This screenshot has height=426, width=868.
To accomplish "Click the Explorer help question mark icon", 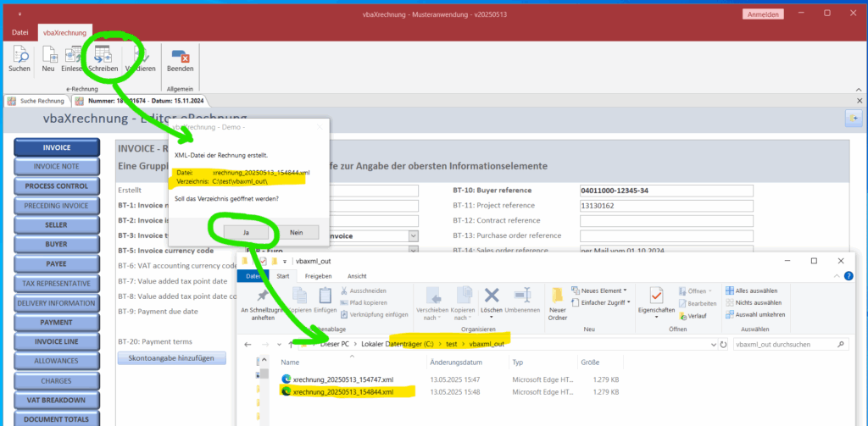I will [x=849, y=276].
